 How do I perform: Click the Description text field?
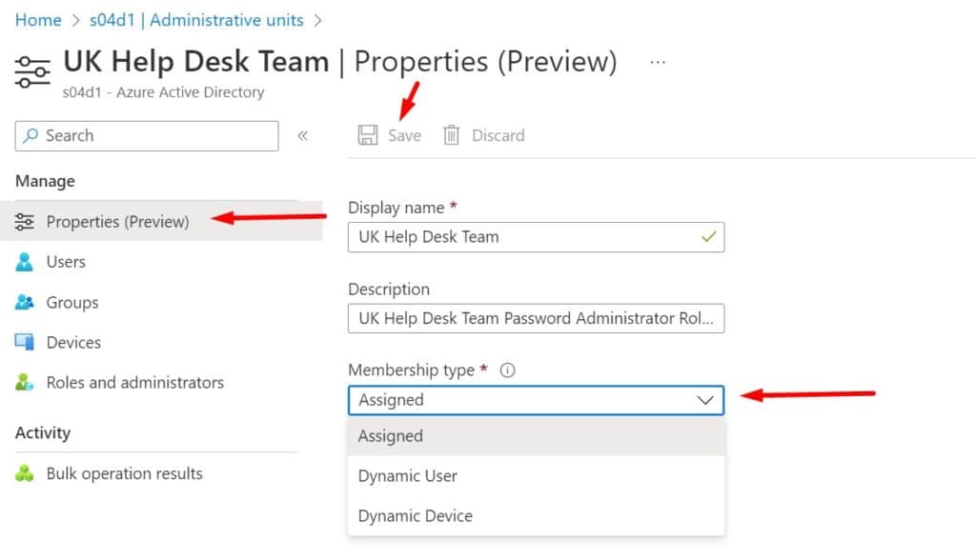coord(534,318)
